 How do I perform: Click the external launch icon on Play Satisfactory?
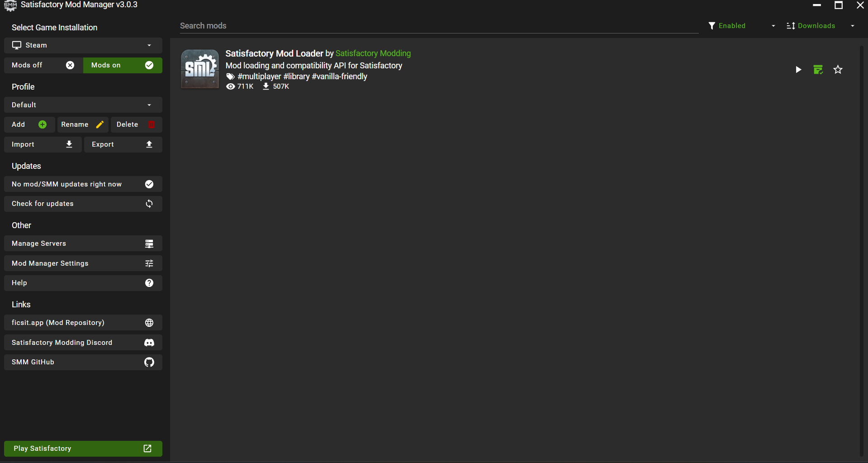(x=147, y=449)
